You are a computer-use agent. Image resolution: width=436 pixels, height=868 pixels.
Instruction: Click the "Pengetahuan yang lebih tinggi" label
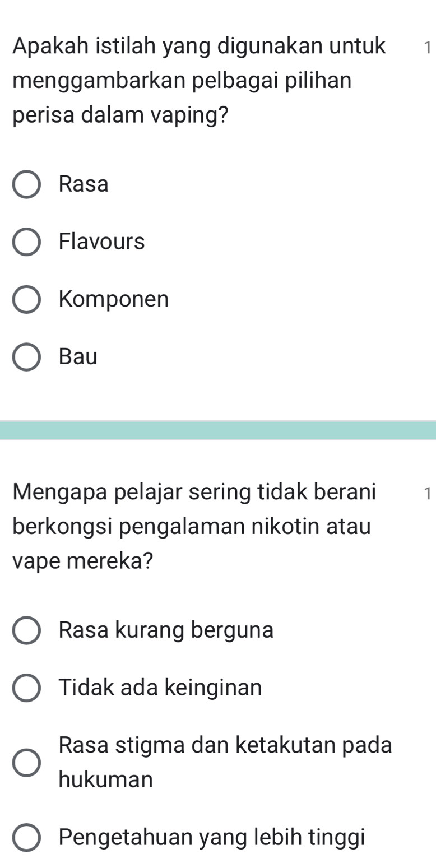(x=212, y=837)
